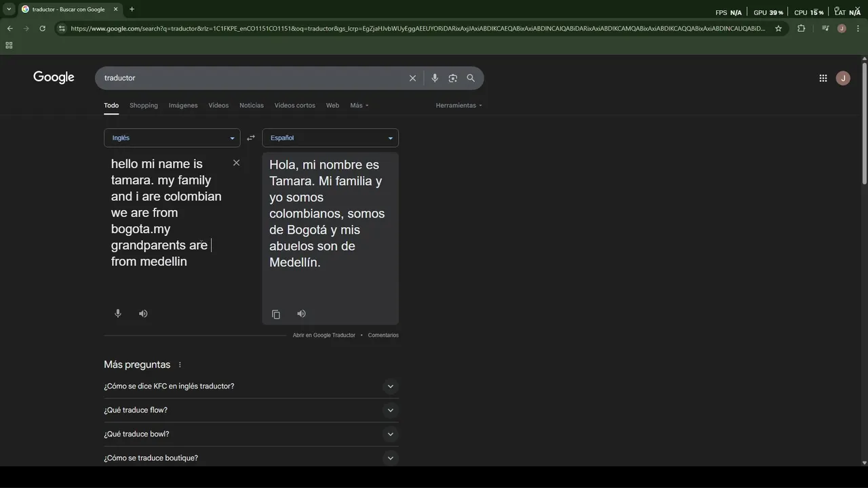Screen dimensions: 868x488
Task: Click the 'Más preguntas' heading
Action: pyautogui.click(x=137, y=365)
